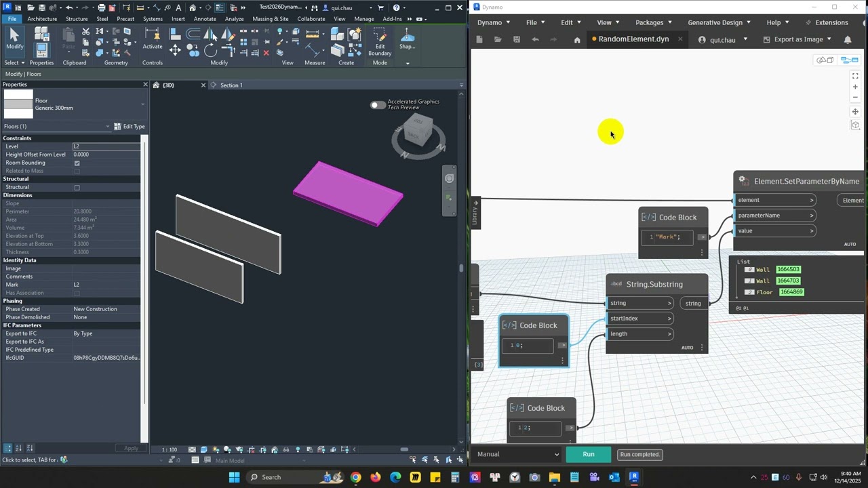Click the 3D view horizontal scrollbar thumb

click(x=404, y=449)
